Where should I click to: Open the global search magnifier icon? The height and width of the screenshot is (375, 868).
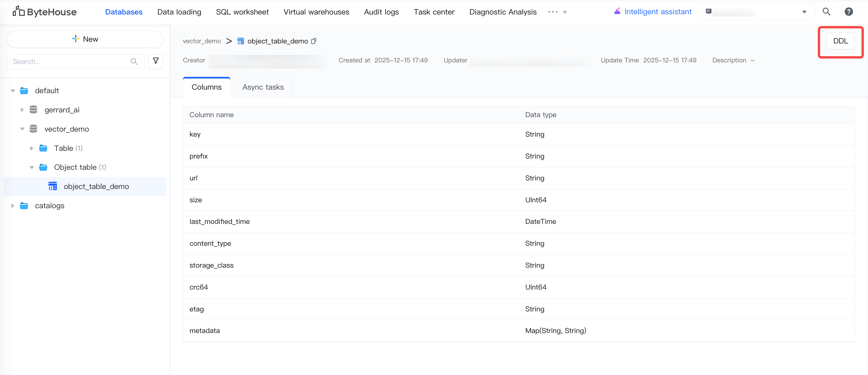tap(826, 12)
